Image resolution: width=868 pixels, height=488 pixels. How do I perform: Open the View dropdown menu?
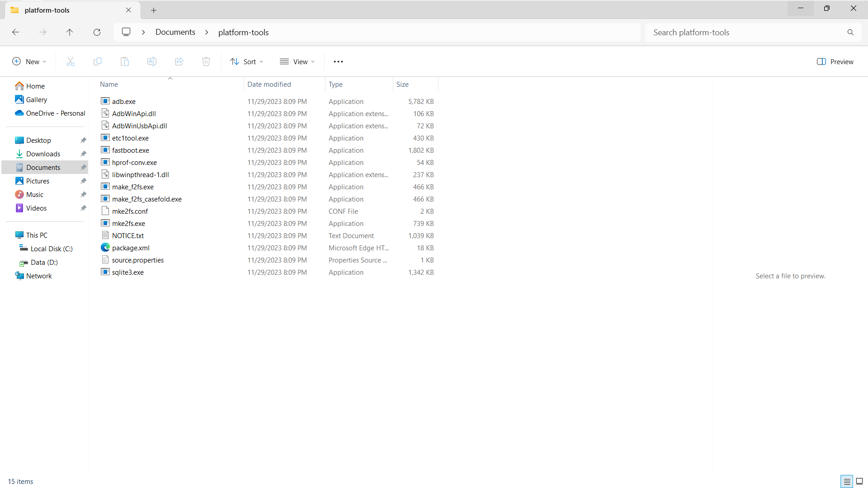coord(297,61)
